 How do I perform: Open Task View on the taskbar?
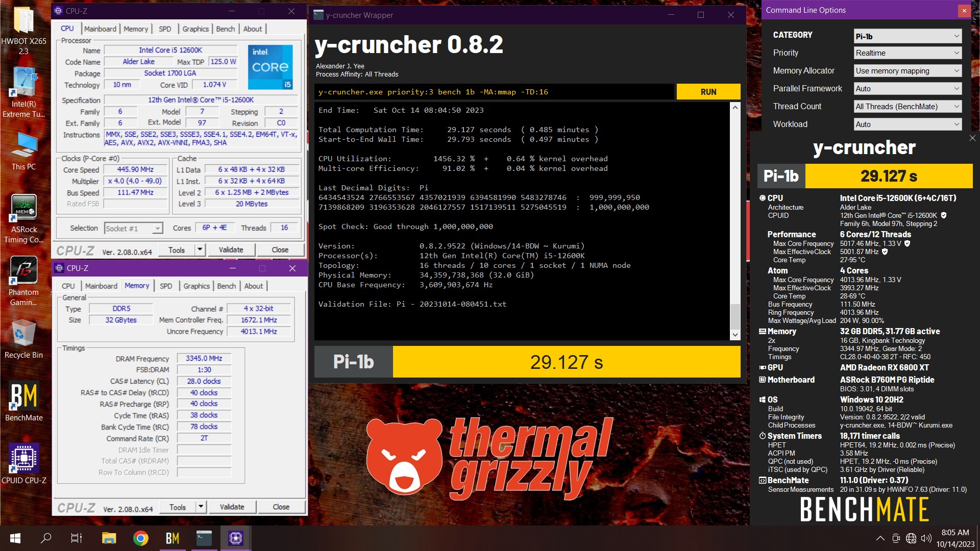(x=77, y=538)
